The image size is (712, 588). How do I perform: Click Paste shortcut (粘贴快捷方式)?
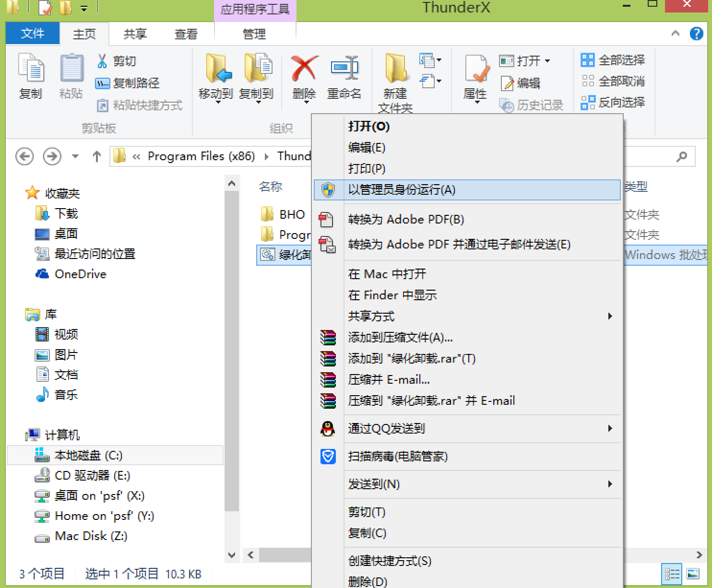(x=140, y=105)
